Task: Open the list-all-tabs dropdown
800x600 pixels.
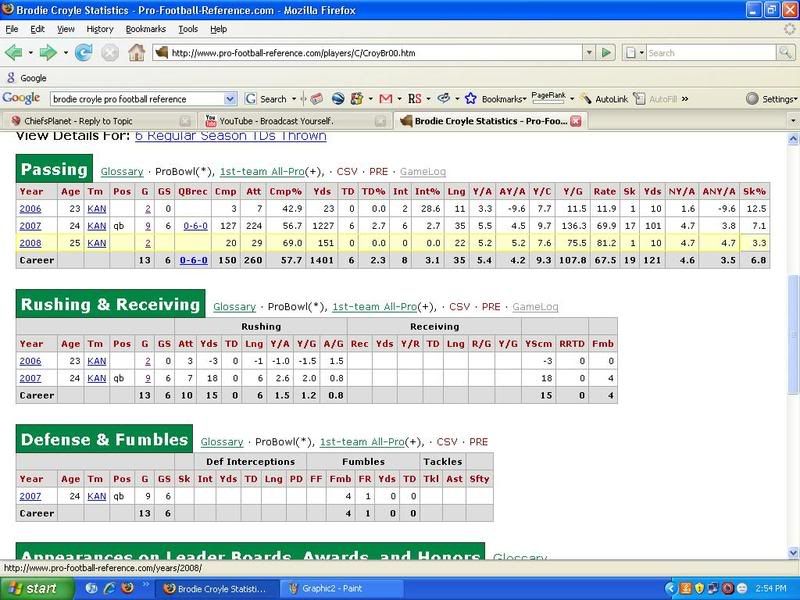Action: click(793, 121)
